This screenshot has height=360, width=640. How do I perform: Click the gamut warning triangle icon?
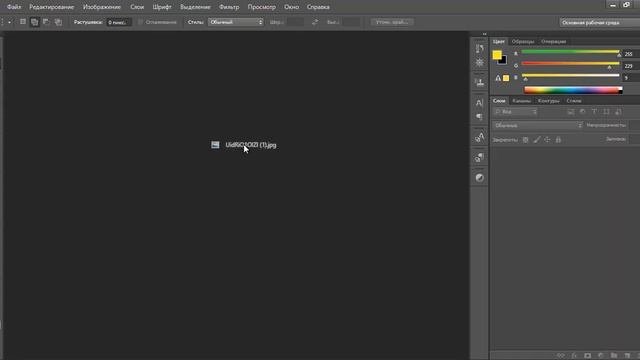498,78
